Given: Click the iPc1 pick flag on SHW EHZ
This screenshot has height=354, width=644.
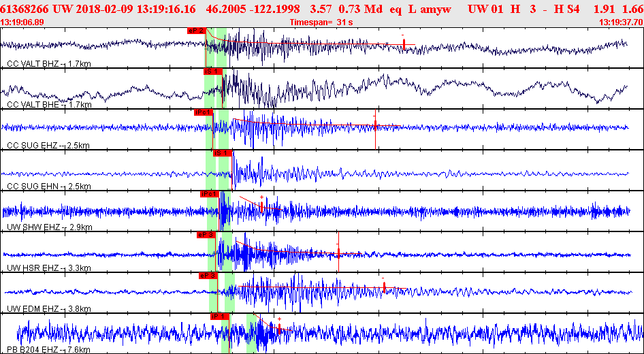Looking at the screenshot, I should (210, 194).
